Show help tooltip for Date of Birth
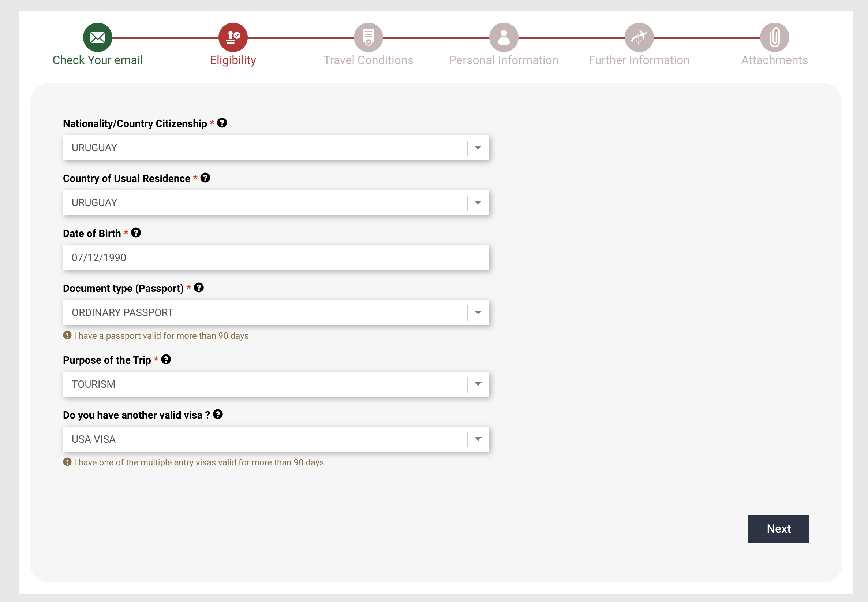The height and width of the screenshot is (602, 868). (136, 233)
